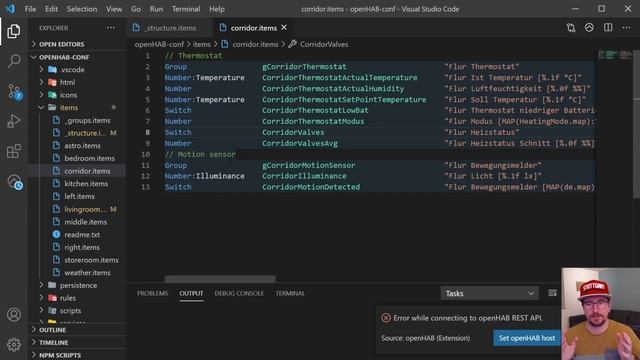Click CorridorMotionDetected in line 13
This screenshot has height=360, width=640.
[x=311, y=187]
